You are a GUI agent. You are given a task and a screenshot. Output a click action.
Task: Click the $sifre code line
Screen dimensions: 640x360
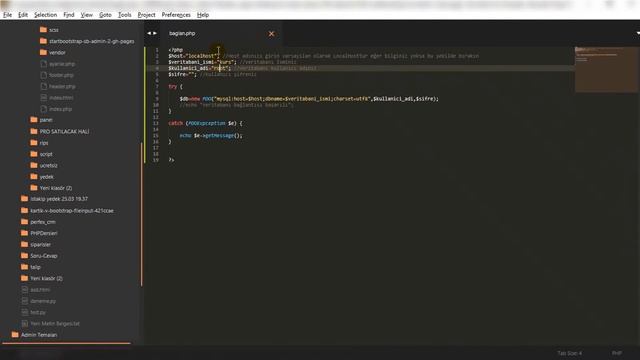point(212,74)
